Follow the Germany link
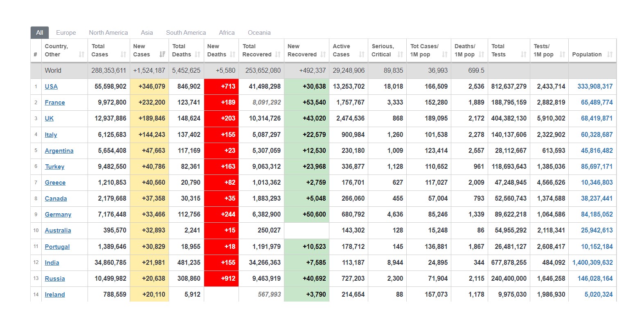 coord(58,215)
